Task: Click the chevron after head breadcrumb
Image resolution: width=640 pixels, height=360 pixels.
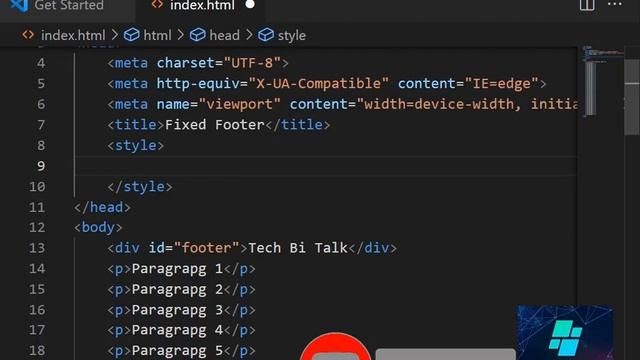Action: click(249, 35)
